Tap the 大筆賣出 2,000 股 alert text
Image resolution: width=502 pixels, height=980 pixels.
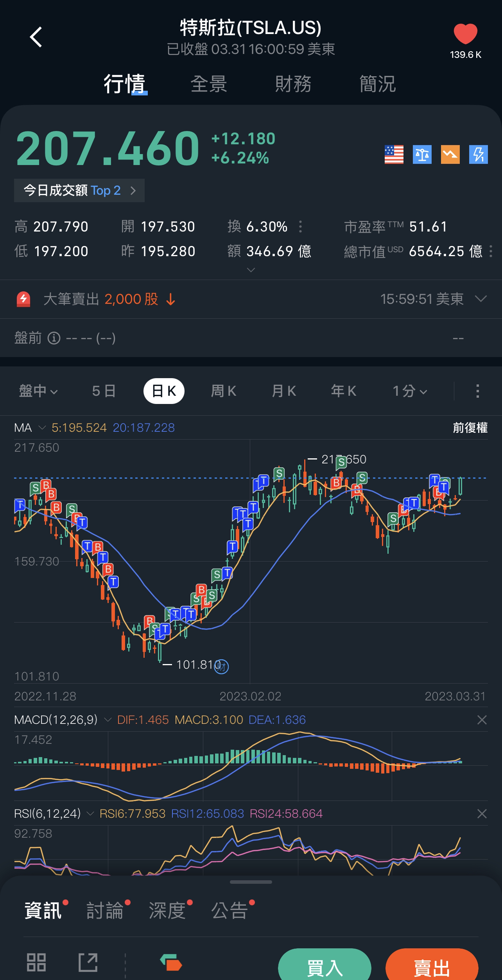coord(101,299)
